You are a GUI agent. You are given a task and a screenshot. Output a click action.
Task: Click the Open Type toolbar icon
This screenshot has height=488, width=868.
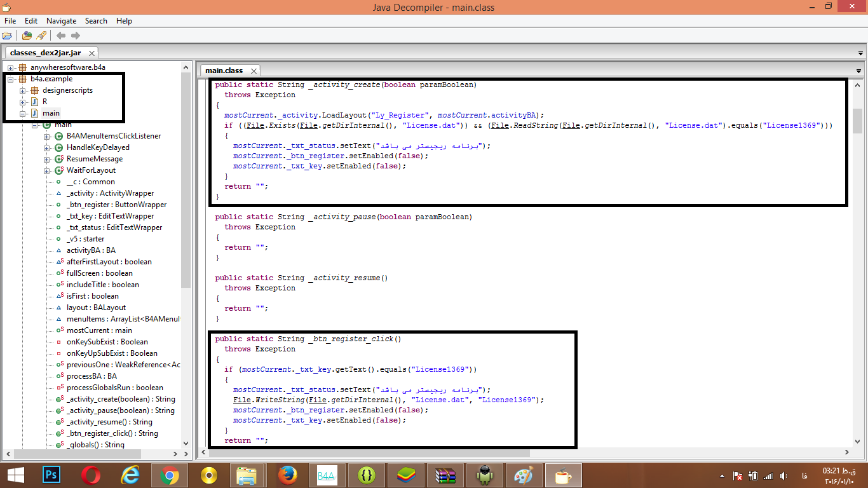pos(27,36)
